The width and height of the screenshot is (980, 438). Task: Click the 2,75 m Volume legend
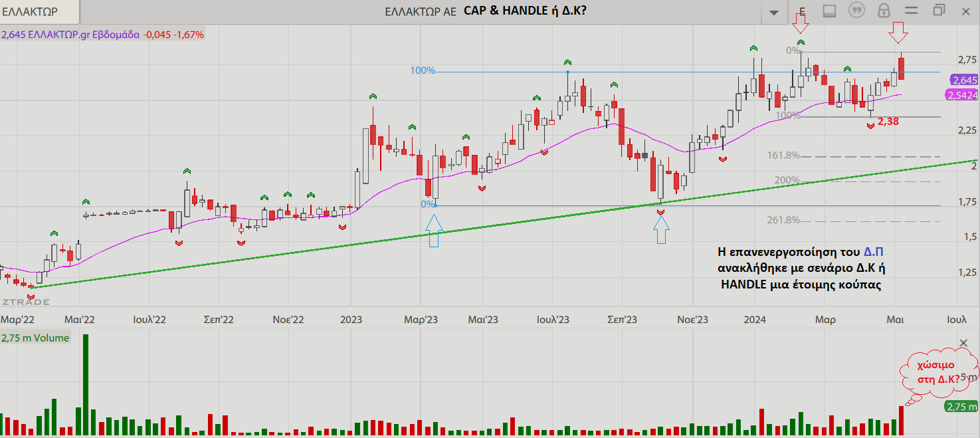pyautogui.click(x=35, y=338)
